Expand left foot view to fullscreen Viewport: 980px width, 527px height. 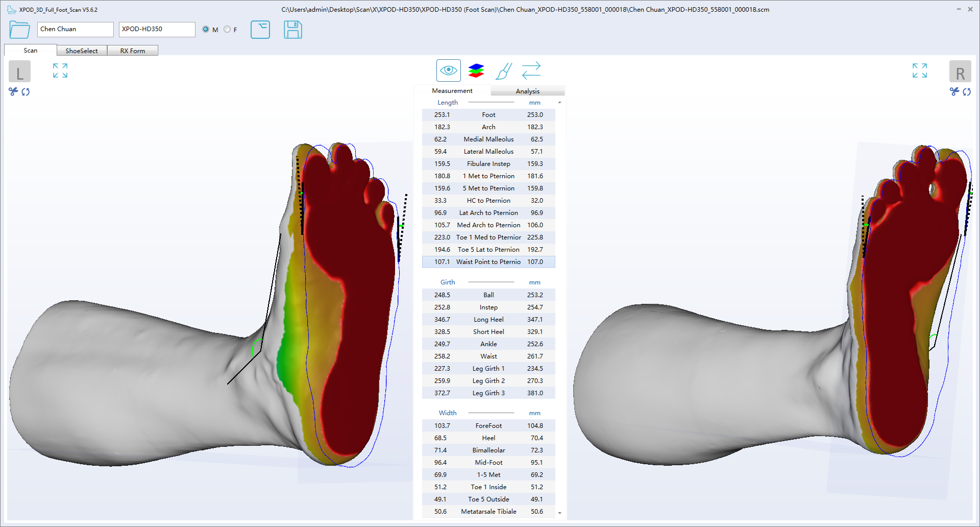click(60, 70)
